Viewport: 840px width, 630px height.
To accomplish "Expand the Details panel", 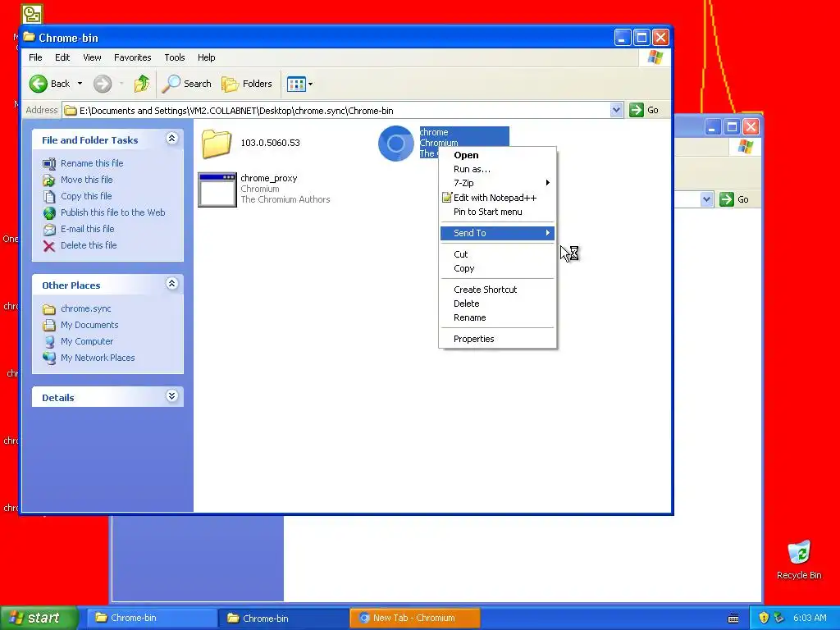I will point(171,396).
